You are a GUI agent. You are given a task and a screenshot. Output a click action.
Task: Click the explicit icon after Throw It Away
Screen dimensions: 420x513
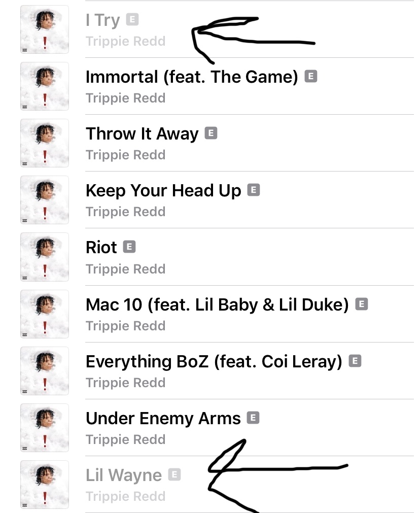(x=211, y=133)
